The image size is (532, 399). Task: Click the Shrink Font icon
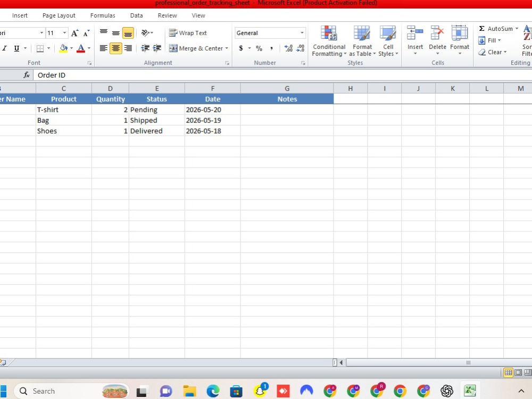pos(87,33)
